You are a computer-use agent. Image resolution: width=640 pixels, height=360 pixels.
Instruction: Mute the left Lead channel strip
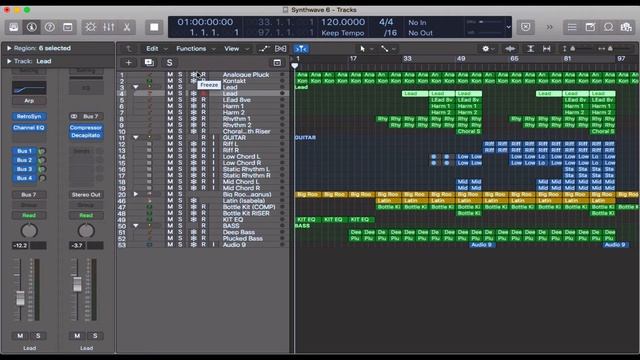20,336
